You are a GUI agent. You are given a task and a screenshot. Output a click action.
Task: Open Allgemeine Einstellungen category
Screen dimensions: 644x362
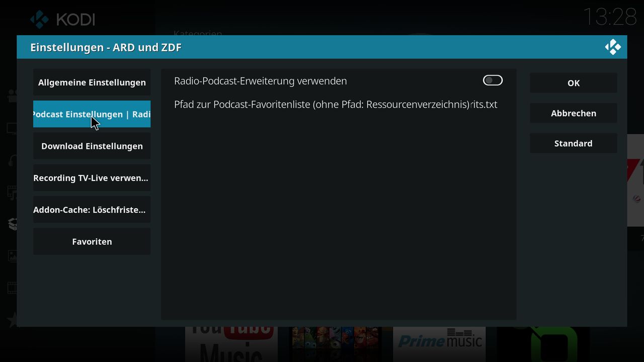(92, 82)
